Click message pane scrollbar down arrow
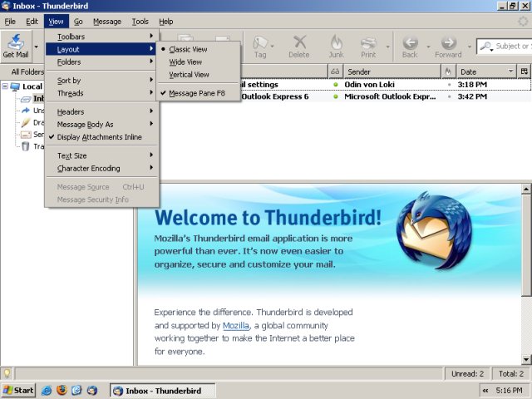 pyautogui.click(x=526, y=359)
